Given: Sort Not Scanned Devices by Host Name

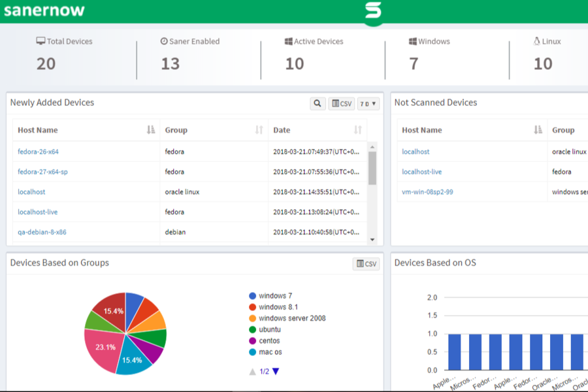Looking at the screenshot, I should pyautogui.click(x=538, y=130).
